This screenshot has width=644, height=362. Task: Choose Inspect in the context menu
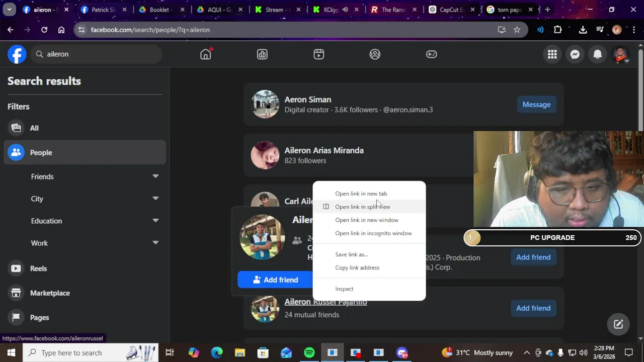pyautogui.click(x=369, y=289)
